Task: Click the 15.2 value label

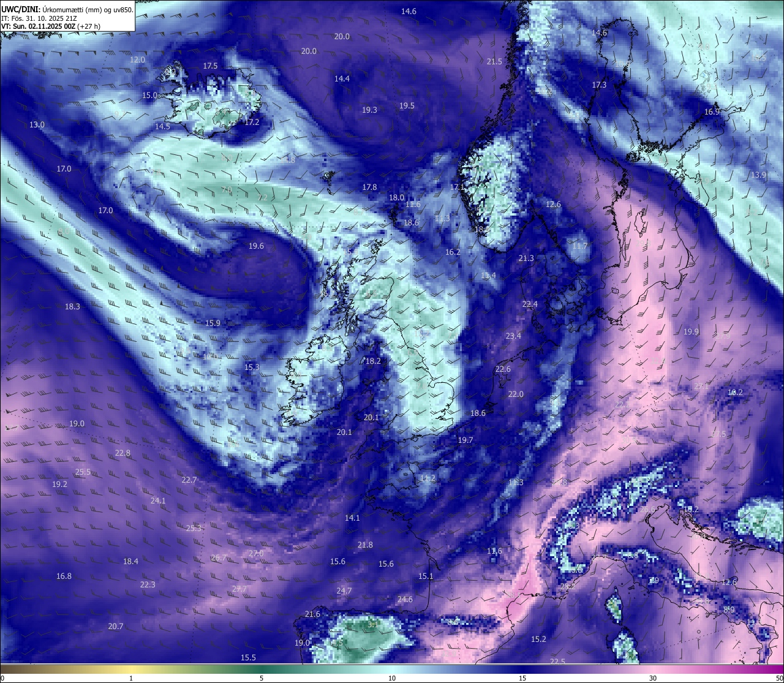Action: coord(538,640)
